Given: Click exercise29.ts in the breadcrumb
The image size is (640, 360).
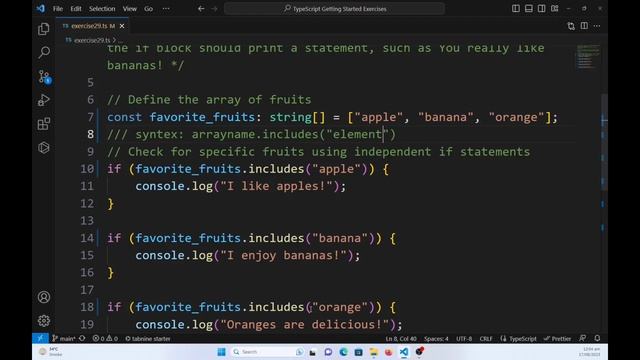Looking at the screenshot, I should (x=92, y=40).
